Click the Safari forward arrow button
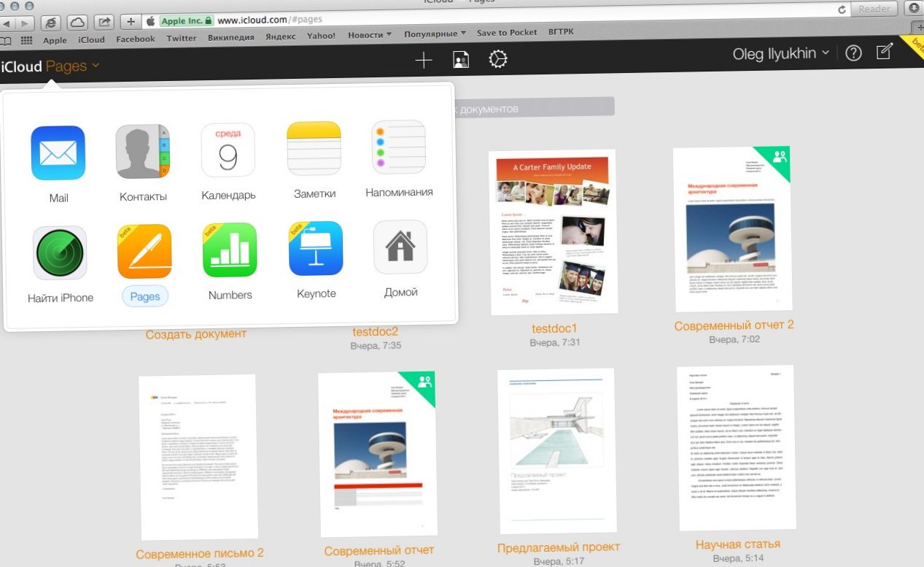The image size is (924, 567). 24,22
